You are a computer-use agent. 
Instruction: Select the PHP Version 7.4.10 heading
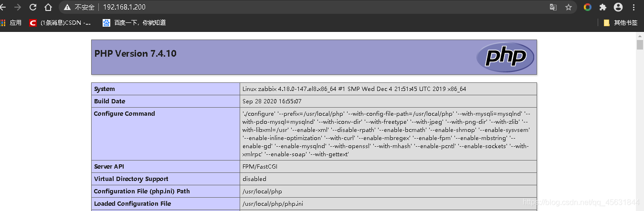pos(136,53)
